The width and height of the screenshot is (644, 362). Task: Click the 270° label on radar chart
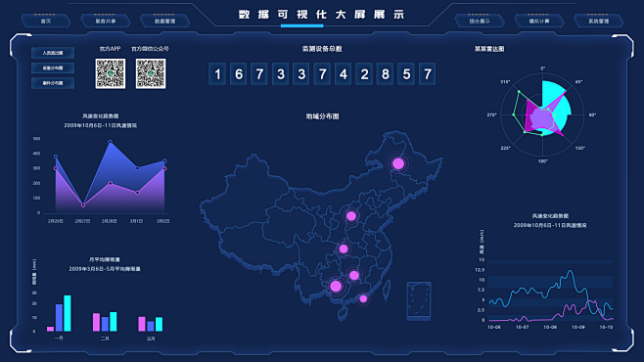coord(492,114)
